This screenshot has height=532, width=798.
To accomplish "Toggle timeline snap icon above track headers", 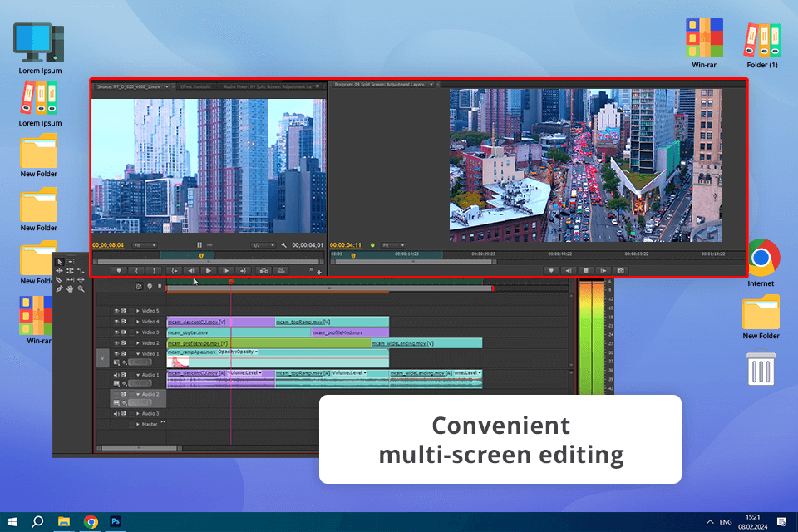I will (139, 286).
